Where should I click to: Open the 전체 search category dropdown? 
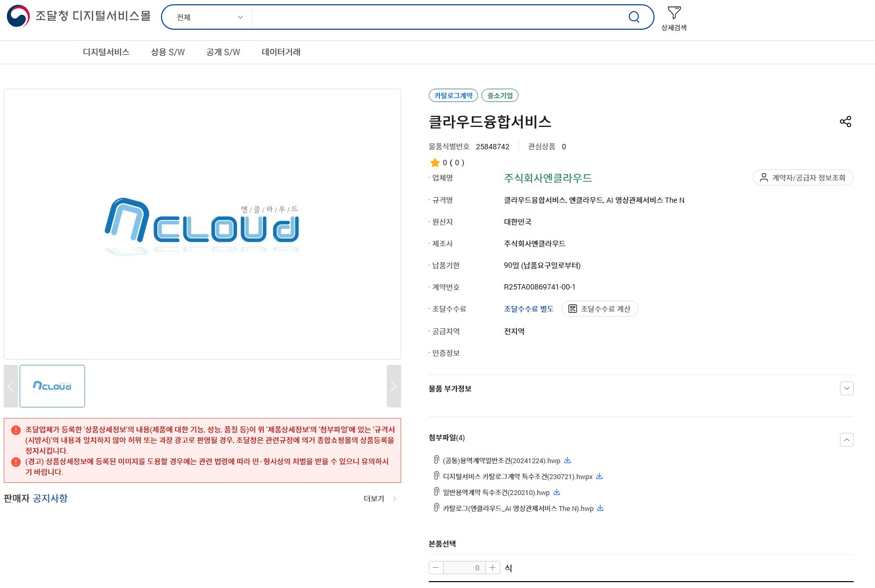click(209, 17)
